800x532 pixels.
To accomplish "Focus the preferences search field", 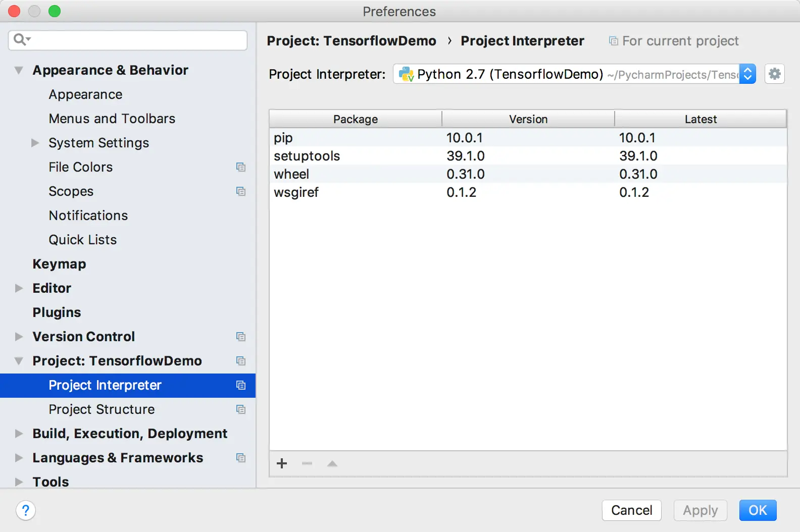I will pyautogui.click(x=136, y=40).
